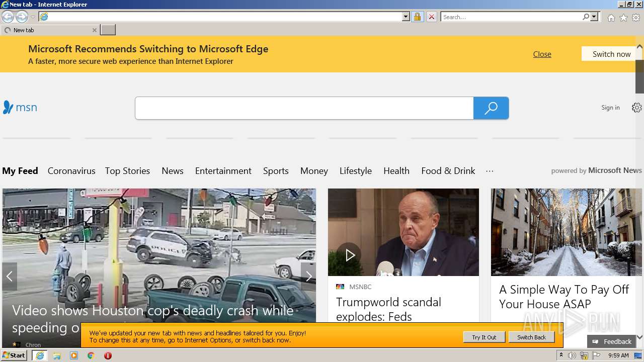Screen dimensions: 644x362
Task: Play the MSNBC Trumpworld video
Action: coord(349,255)
